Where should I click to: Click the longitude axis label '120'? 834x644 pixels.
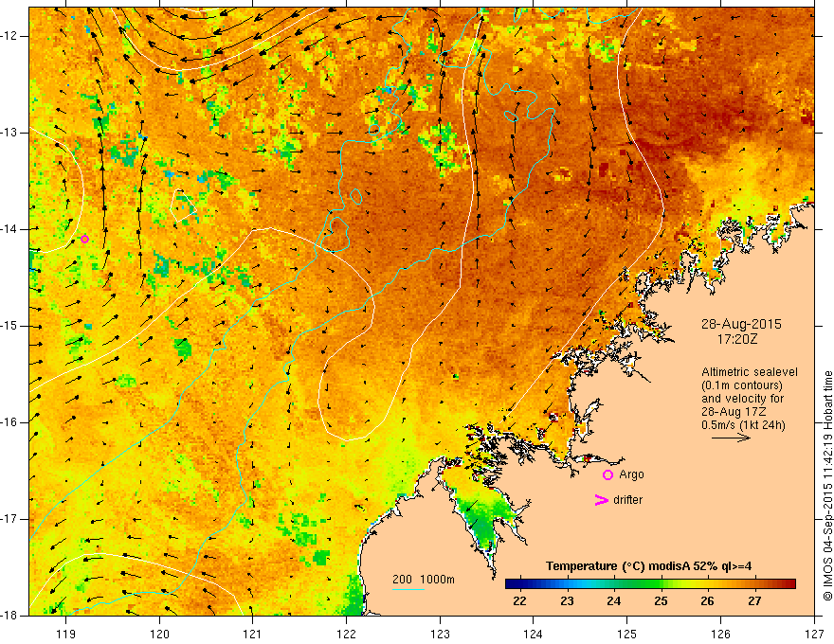click(159, 634)
